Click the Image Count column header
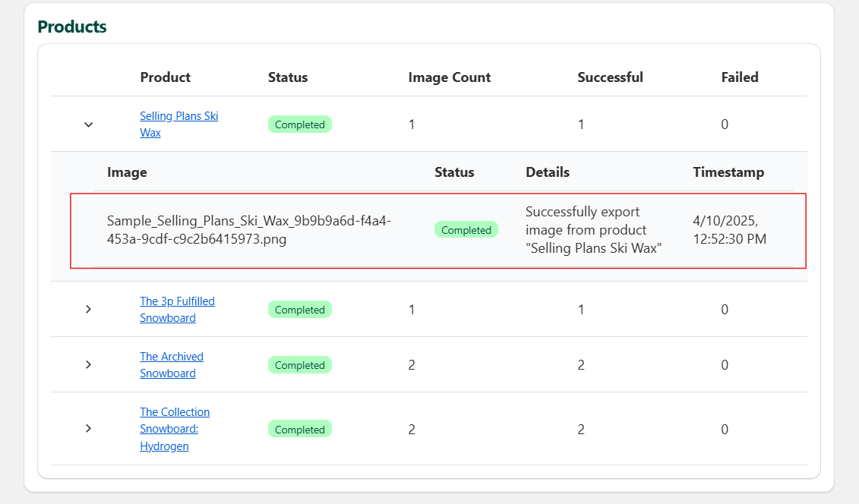The width and height of the screenshot is (859, 504). coord(449,77)
